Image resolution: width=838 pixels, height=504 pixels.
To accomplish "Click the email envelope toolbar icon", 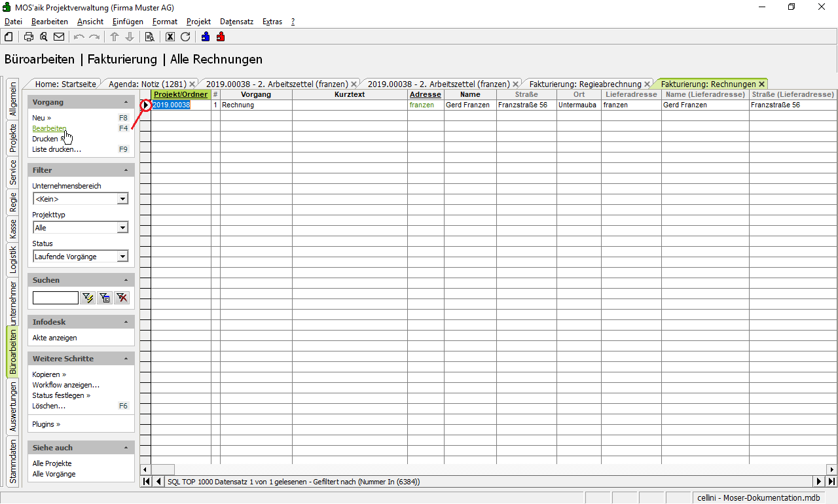I will [59, 37].
